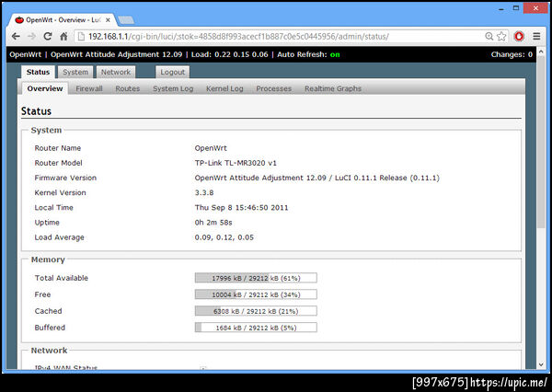Image resolution: width=552 pixels, height=392 pixels.
Task: Open the Routes sub-tab
Action: point(128,88)
